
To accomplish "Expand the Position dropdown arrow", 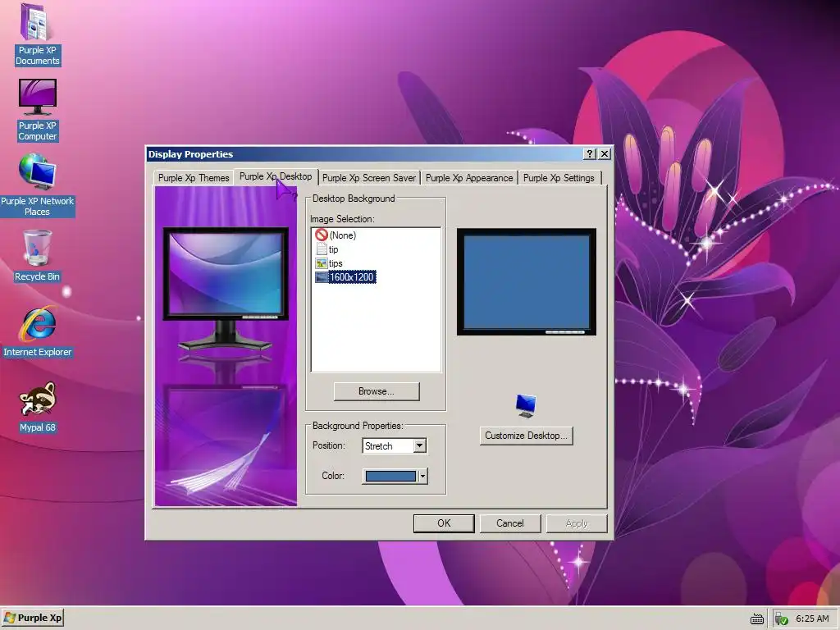I will coord(419,445).
